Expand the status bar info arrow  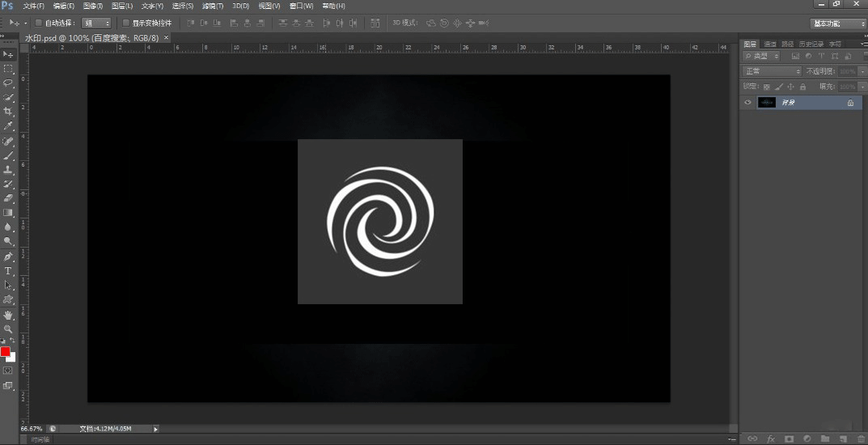coord(155,429)
